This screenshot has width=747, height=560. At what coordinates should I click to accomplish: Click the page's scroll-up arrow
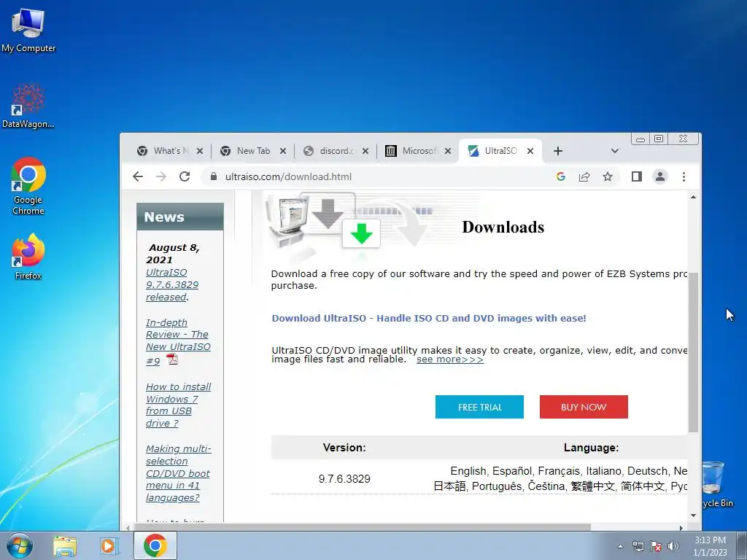pos(693,197)
